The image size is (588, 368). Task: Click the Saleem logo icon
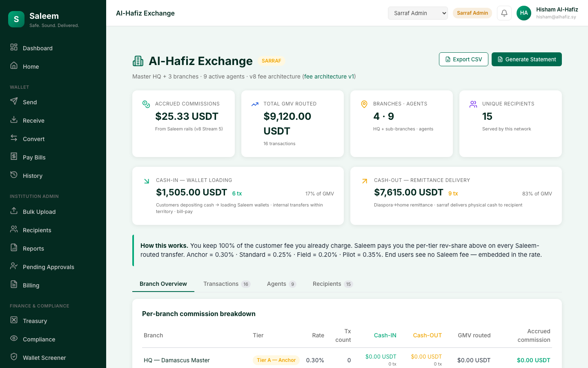tap(16, 19)
